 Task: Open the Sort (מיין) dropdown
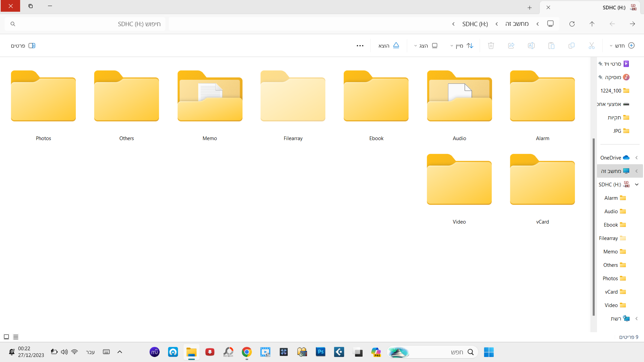click(462, 46)
